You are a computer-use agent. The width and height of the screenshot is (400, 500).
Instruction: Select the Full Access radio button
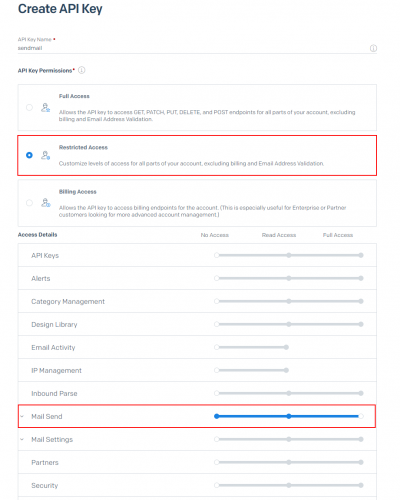point(29,108)
